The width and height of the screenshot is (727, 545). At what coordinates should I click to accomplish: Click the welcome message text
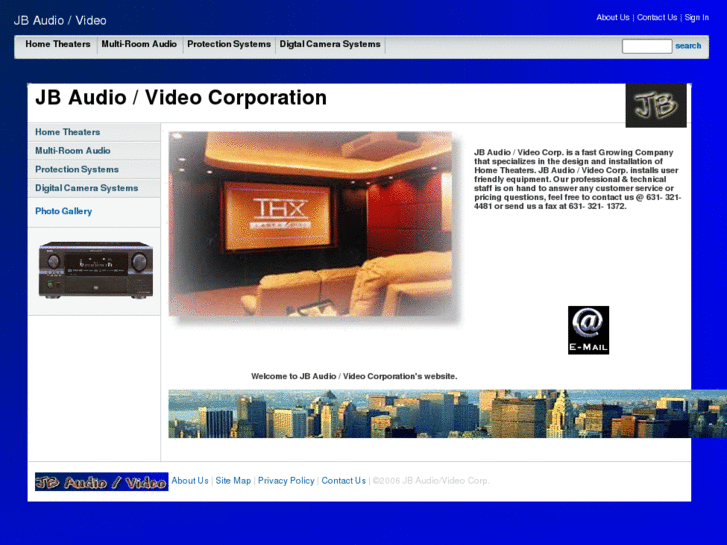pyautogui.click(x=354, y=376)
